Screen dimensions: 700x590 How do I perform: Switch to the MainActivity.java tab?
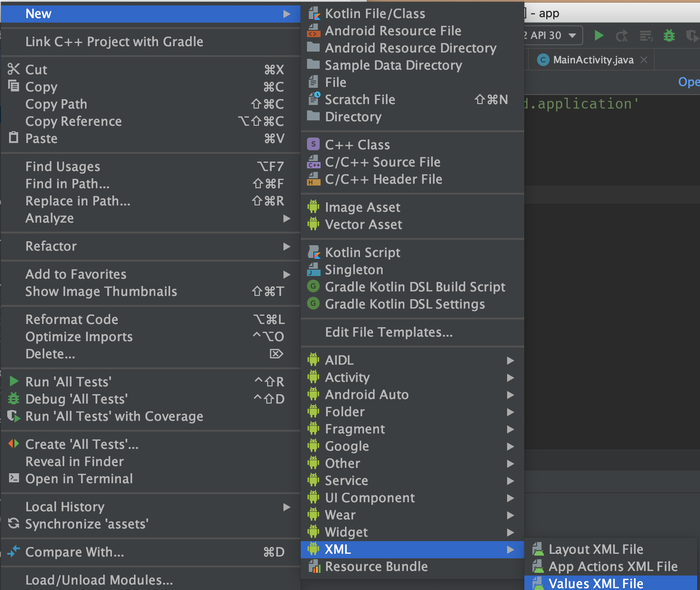click(592, 60)
